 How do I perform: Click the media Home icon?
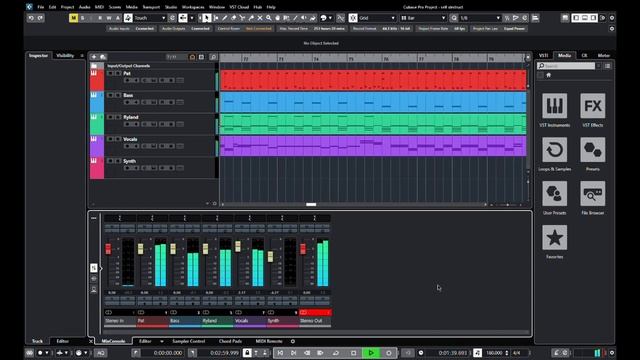(x=549, y=75)
